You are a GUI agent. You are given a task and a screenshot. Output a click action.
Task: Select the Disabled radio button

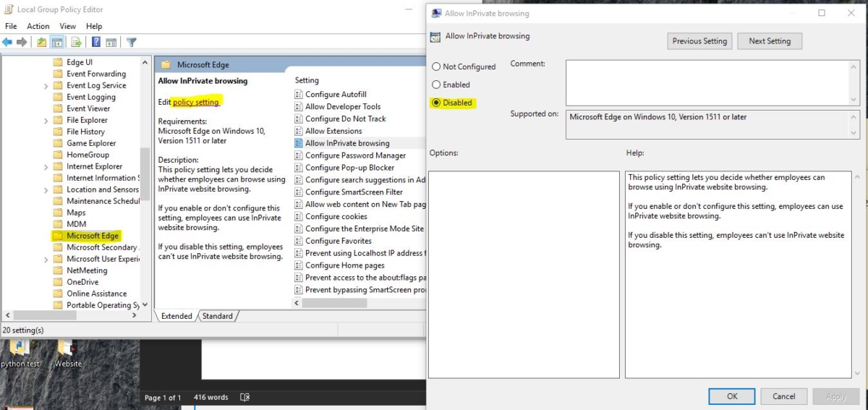(436, 103)
